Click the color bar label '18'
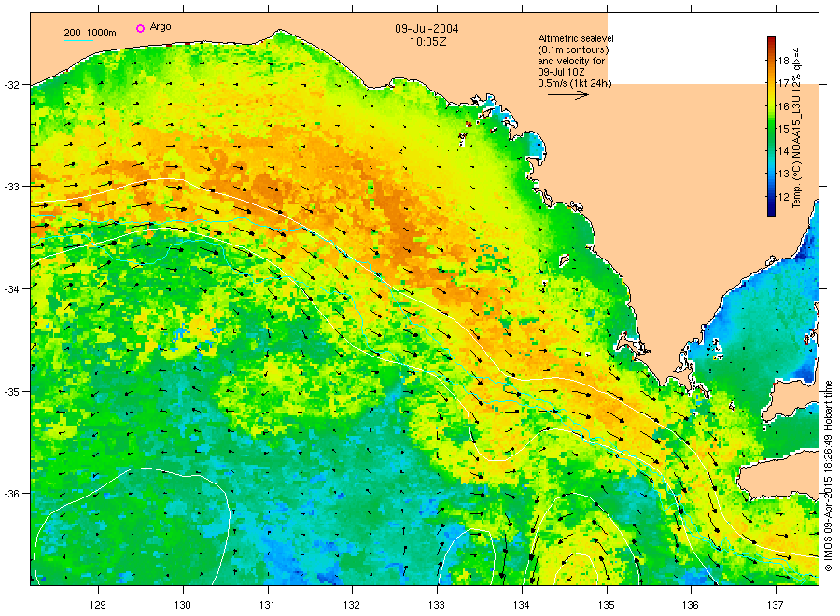The image size is (840, 616). (x=784, y=61)
